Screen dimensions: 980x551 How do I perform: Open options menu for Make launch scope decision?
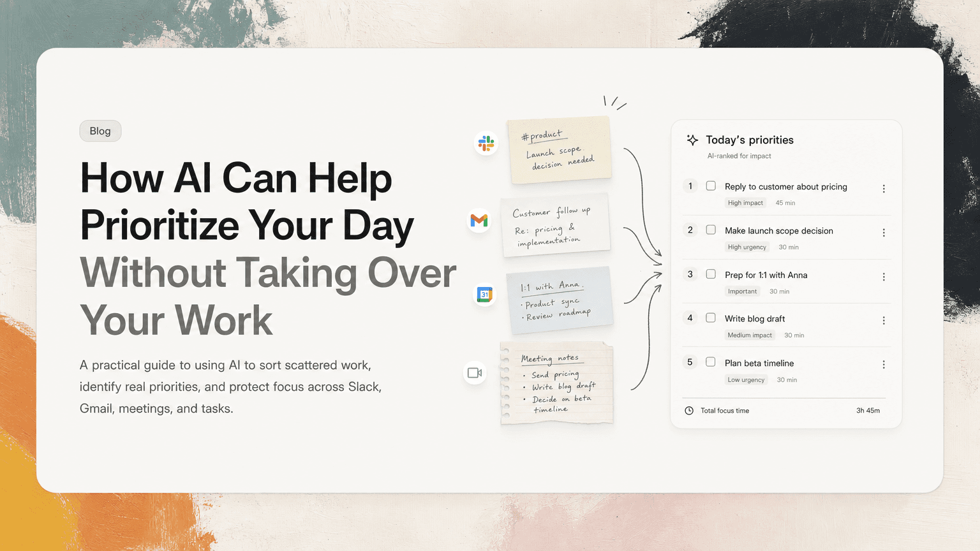click(x=884, y=233)
